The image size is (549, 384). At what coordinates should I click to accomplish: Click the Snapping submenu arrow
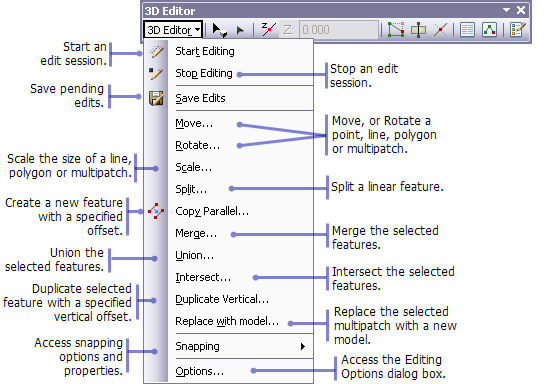pyautogui.click(x=303, y=347)
